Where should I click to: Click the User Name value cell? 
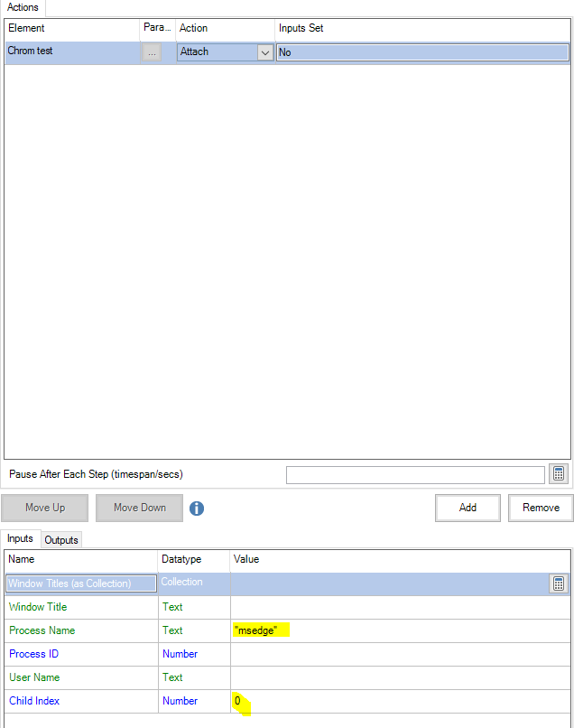[401, 677]
